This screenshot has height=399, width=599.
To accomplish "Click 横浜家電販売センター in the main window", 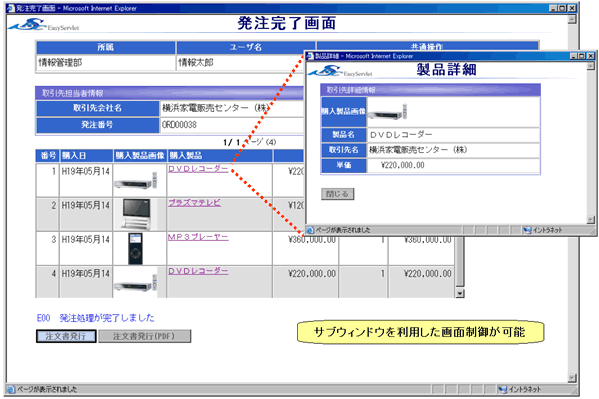I will point(216,108).
